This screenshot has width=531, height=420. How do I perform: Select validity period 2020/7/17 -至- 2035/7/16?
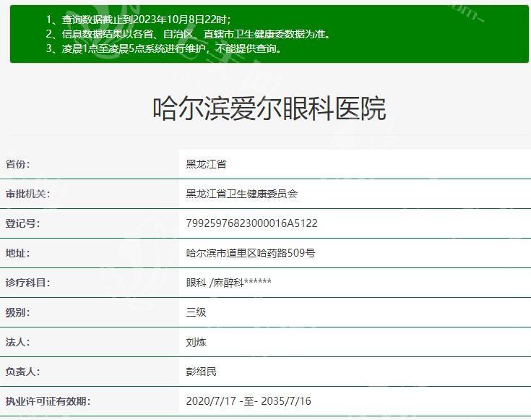pos(249,401)
